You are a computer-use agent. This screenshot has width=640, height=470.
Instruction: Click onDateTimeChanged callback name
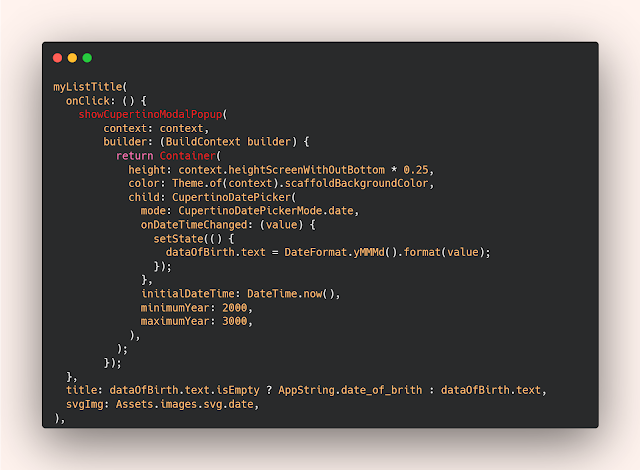point(194,225)
